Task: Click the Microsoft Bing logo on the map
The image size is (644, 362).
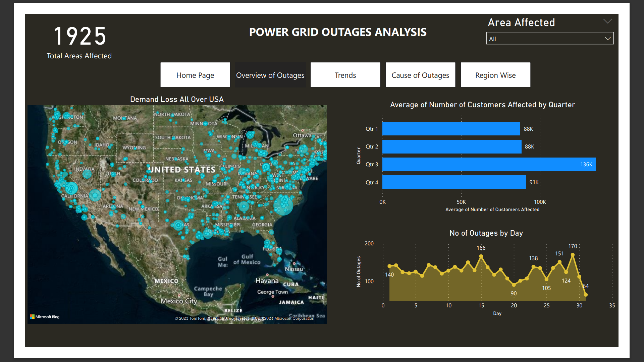Action: tap(45, 317)
